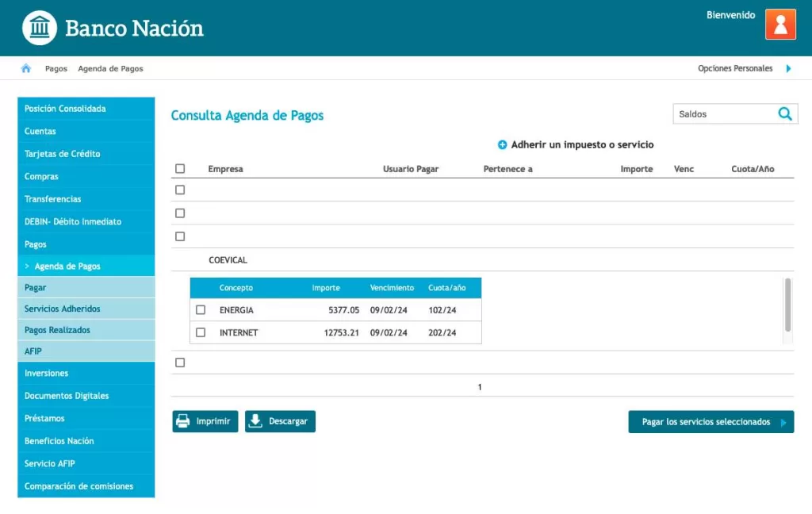Click the download arrow icon on Descargar
This screenshot has width=812, height=514.
(255, 420)
